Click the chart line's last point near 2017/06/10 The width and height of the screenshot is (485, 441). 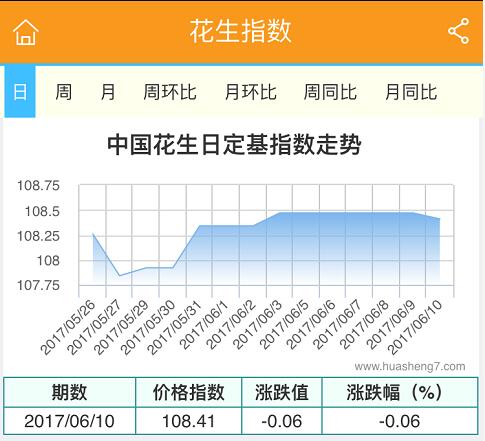(439, 219)
